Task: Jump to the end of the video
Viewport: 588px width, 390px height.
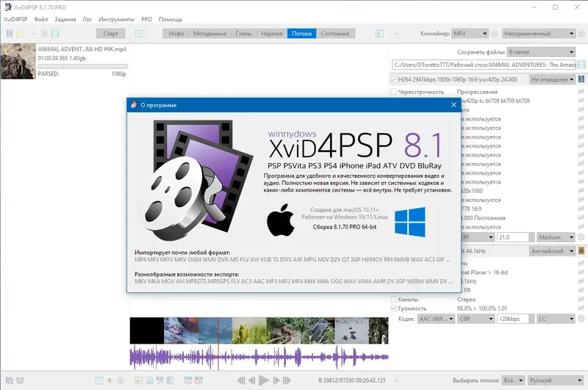Action: point(287,380)
